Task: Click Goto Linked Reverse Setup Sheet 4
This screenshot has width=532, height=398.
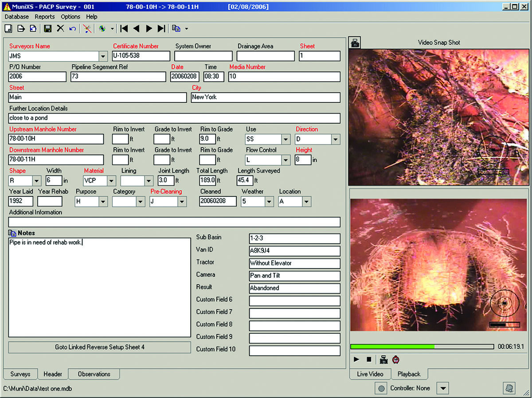Action: click(x=100, y=347)
